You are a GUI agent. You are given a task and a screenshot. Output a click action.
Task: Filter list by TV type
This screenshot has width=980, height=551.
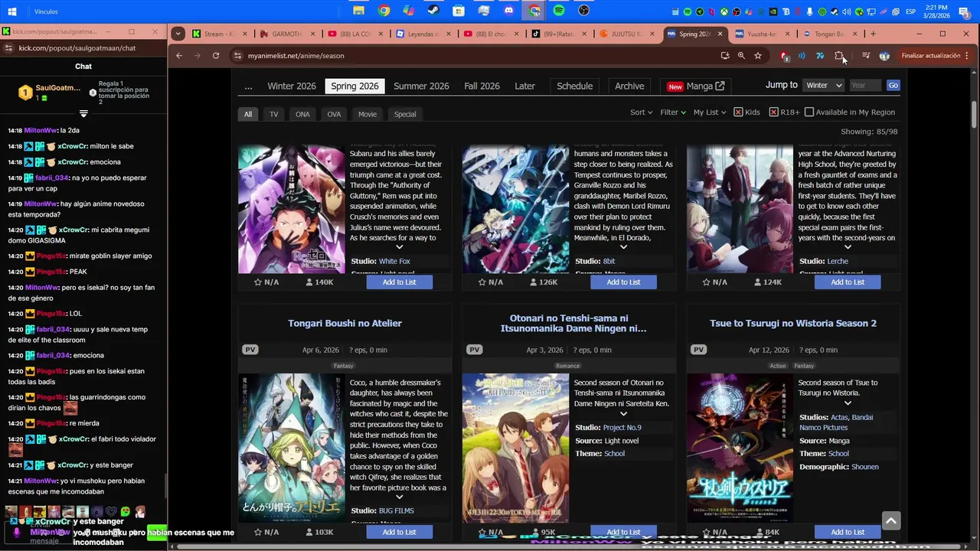click(273, 114)
